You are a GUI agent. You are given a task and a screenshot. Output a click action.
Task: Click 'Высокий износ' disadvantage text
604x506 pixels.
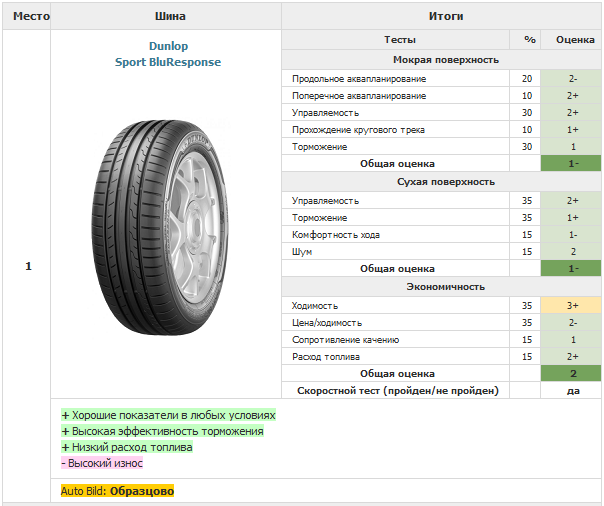tap(102, 463)
